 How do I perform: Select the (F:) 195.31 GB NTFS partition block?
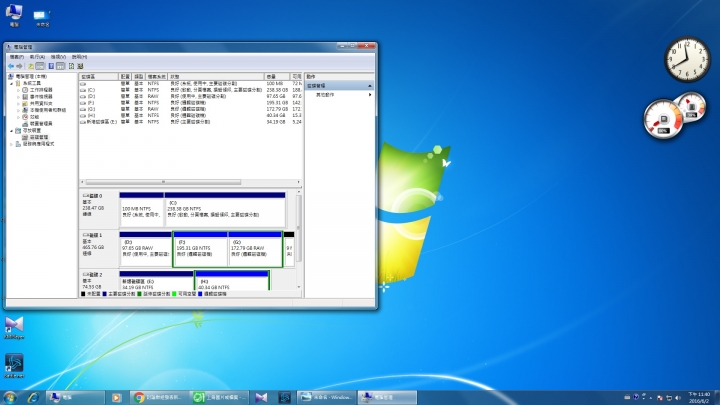pyautogui.click(x=200, y=249)
